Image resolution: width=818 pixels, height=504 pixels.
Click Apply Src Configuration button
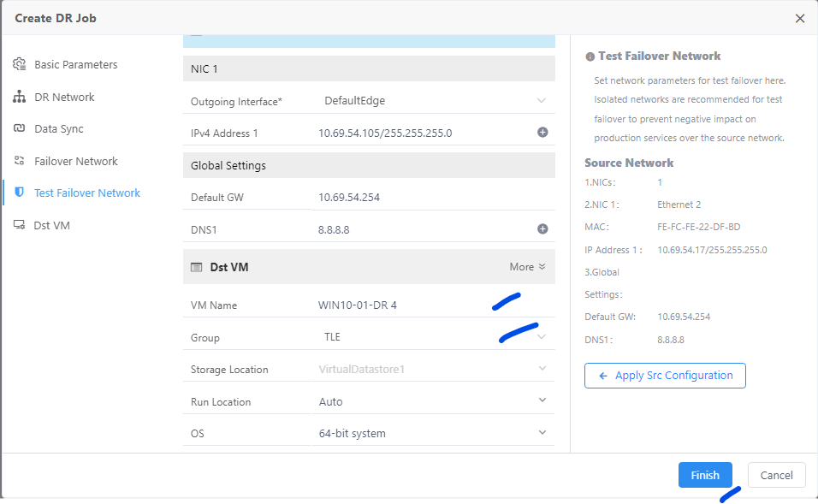point(665,376)
